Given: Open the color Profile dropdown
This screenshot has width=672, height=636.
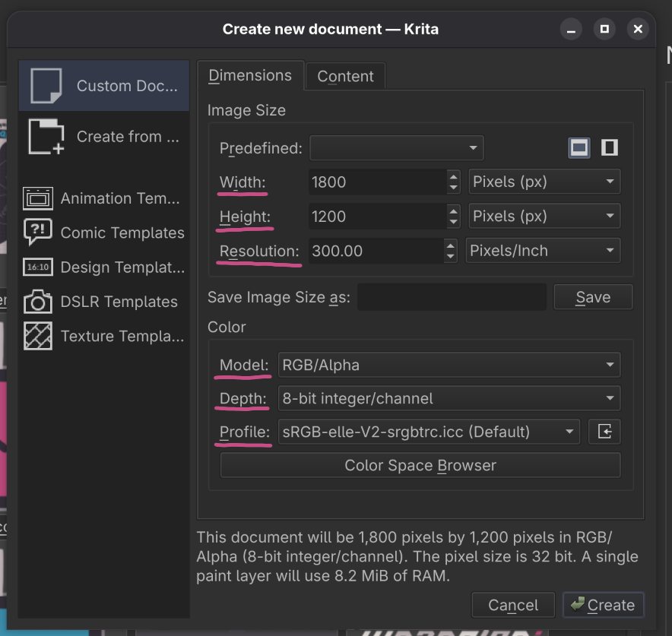Looking at the screenshot, I should pyautogui.click(x=429, y=432).
